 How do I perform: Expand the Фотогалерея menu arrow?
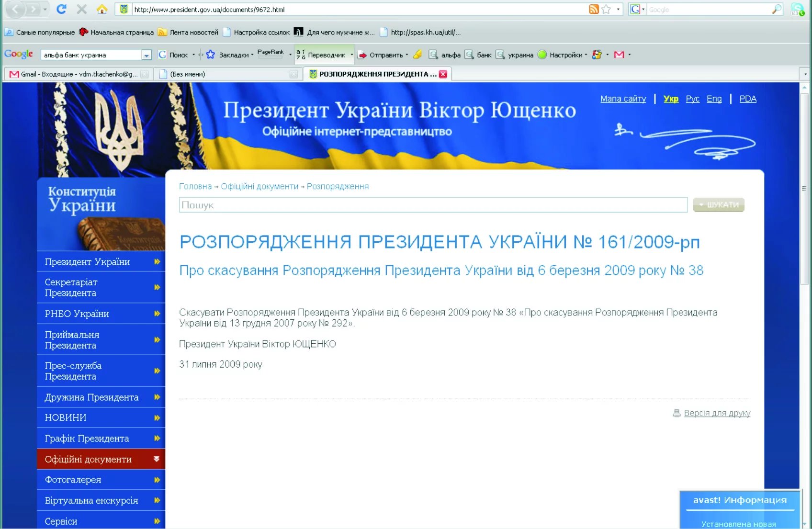pyautogui.click(x=157, y=480)
